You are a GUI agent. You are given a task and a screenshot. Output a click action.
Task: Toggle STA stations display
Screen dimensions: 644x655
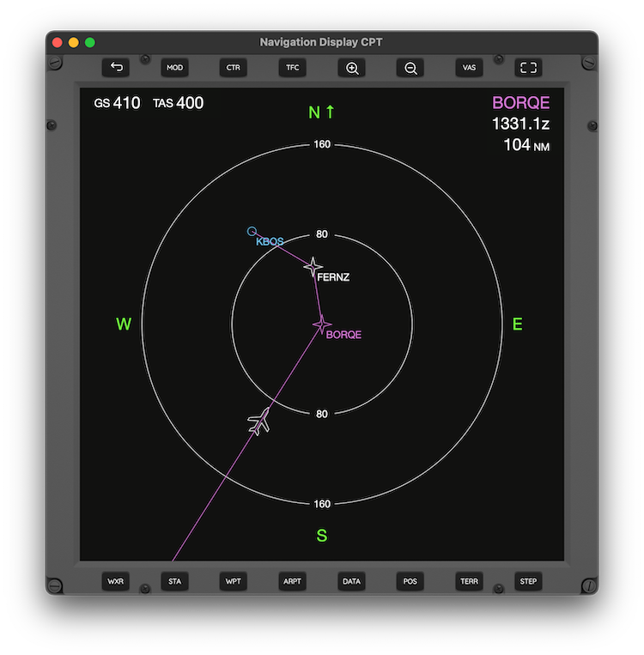[174, 581]
